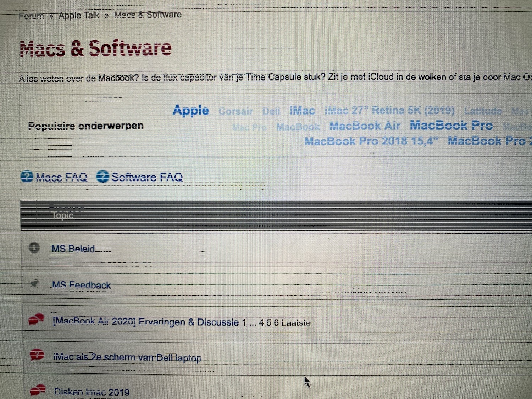Select the Apple popular tag

click(x=191, y=110)
